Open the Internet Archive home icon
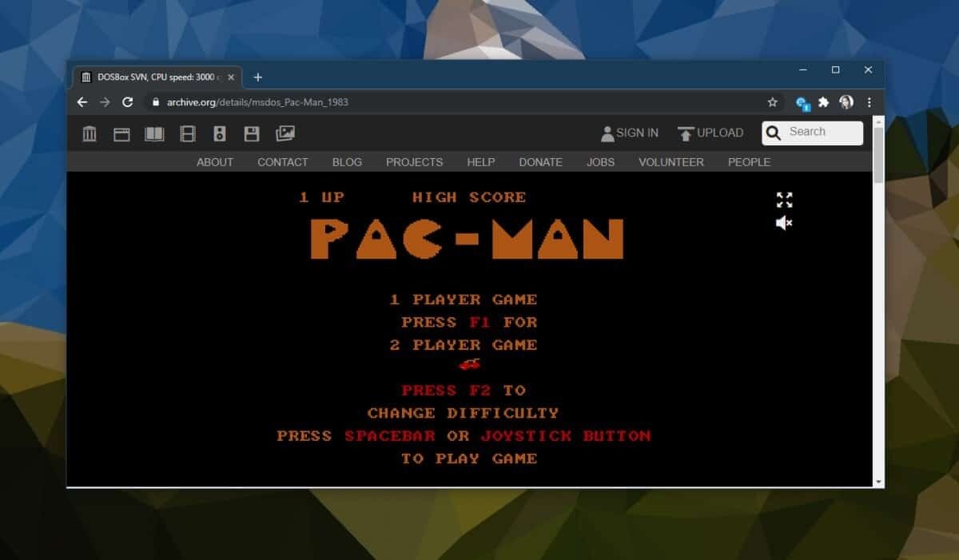This screenshot has width=959, height=560. (x=89, y=133)
